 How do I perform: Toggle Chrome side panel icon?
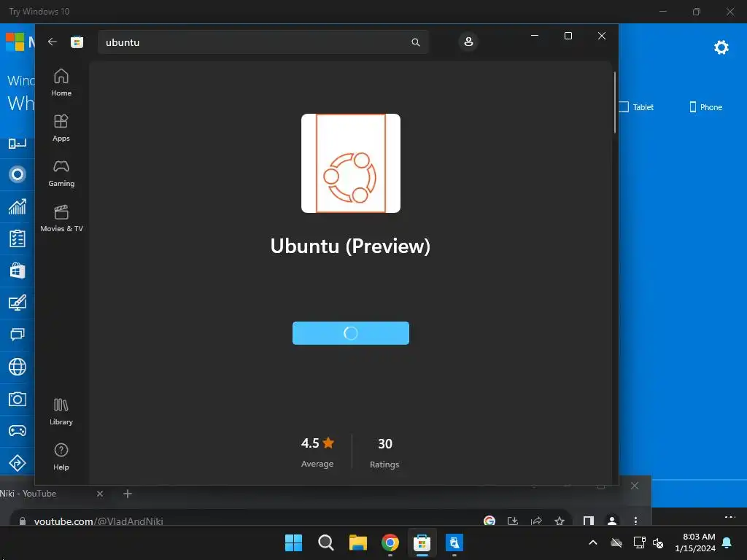589,521
